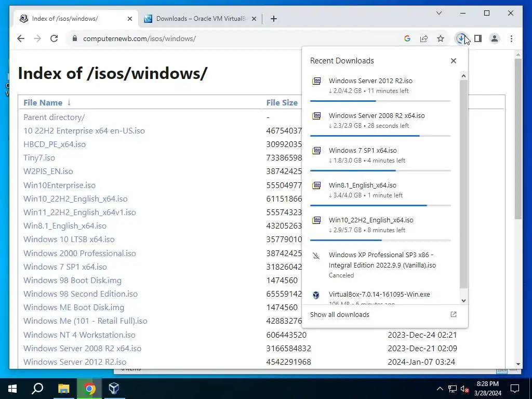Viewport: 532px width, 399px height.
Task: Open Google lens icon in address bar
Action: (x=407, y=38)
